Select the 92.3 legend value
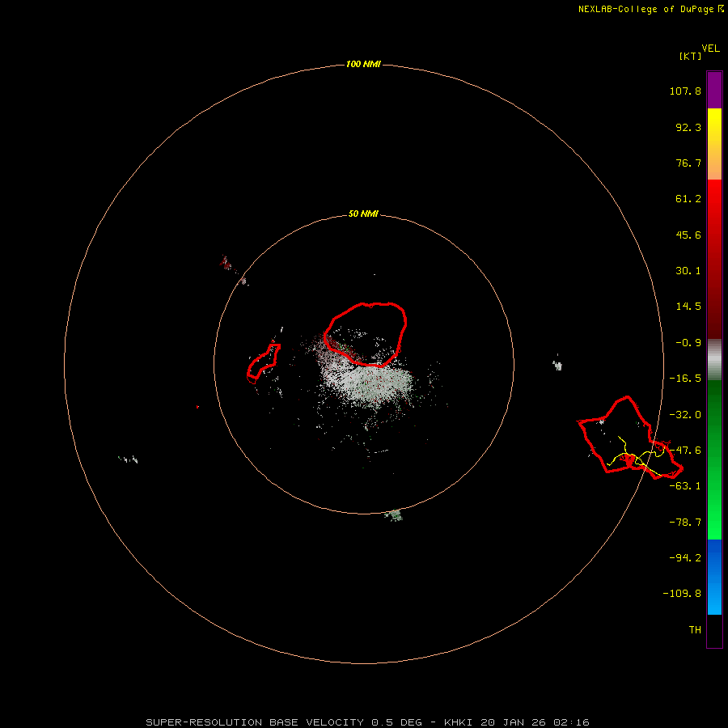Image resolution: width=728 pixels, height=728 pixels. pos(688,127)
